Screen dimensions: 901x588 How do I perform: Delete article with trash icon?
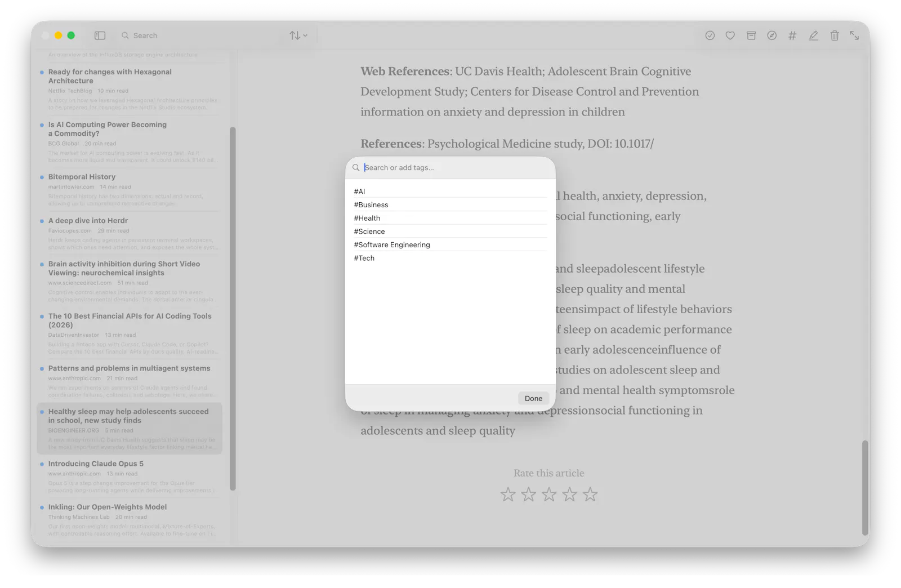pos(834,35)
